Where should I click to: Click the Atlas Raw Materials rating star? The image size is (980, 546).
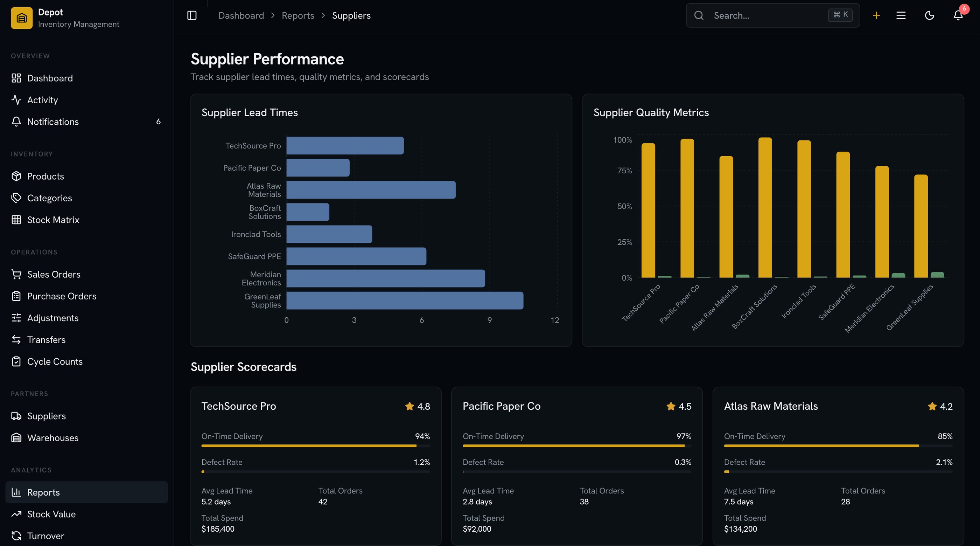click(x=932, y=406)
